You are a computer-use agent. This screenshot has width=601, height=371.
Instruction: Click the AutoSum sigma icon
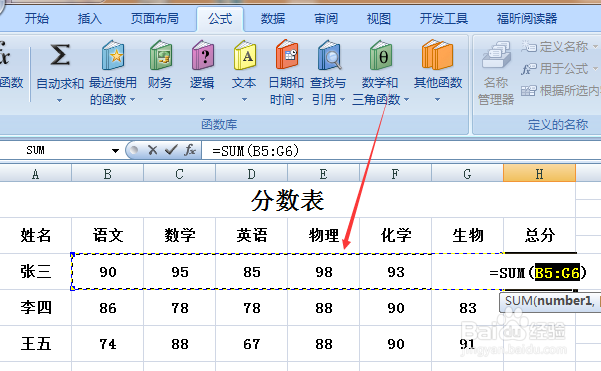(60, 55)
